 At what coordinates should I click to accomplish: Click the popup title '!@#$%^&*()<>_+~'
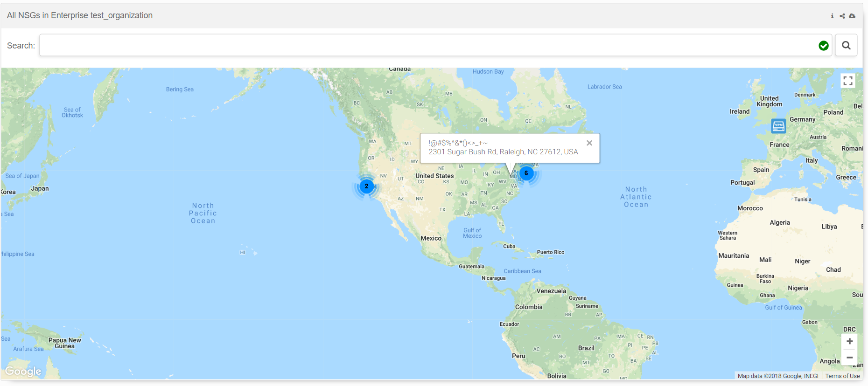point(458,143)
